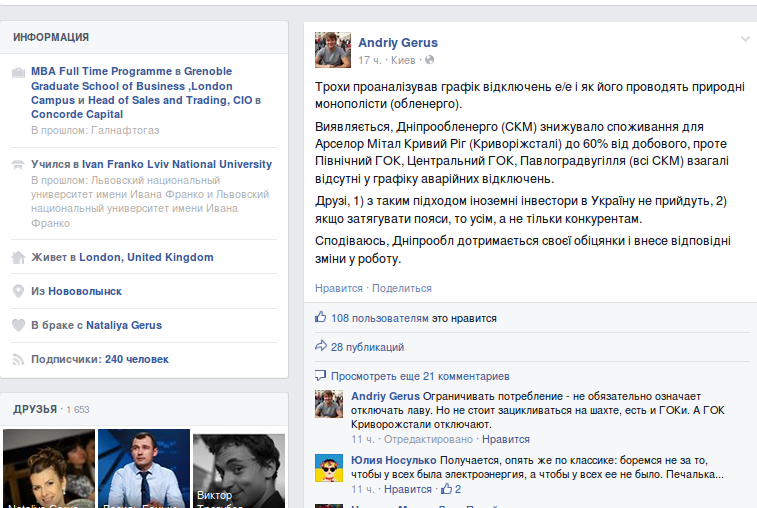
Task: Open London, United Kingdom link
Action: 146,257
